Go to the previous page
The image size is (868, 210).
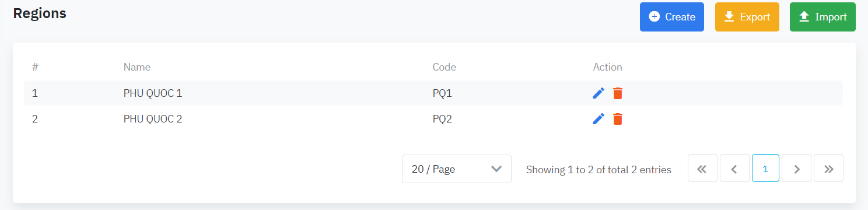[x=734, y=169]
